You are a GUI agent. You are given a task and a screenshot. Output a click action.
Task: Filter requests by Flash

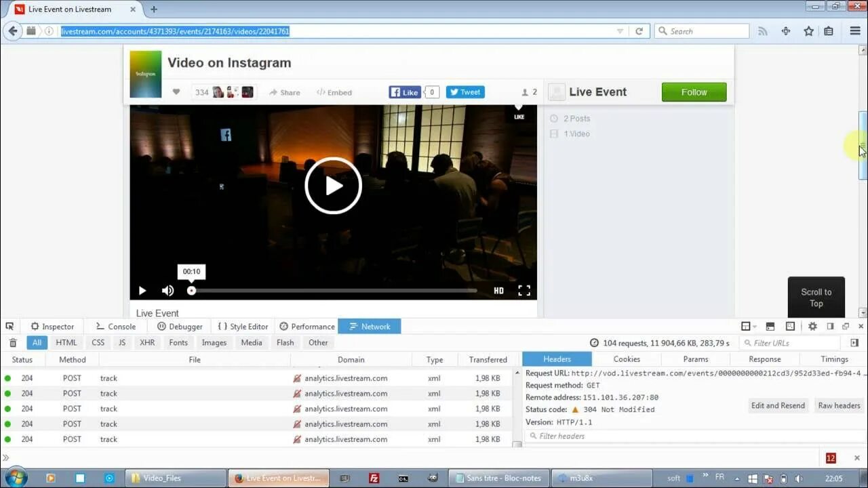(285, 343)
